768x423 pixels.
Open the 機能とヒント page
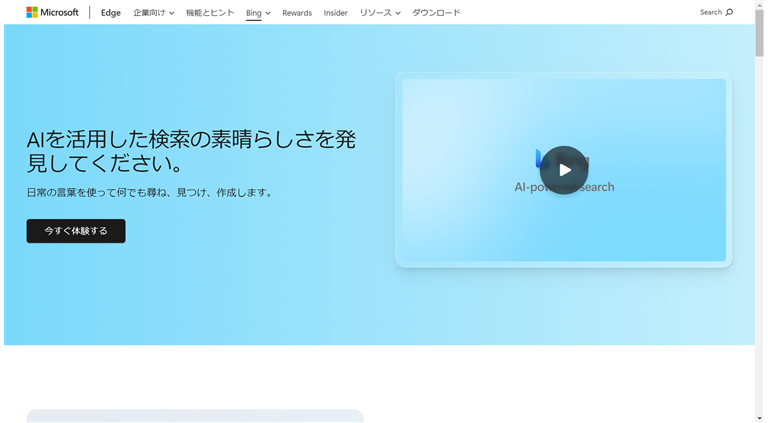210,13
